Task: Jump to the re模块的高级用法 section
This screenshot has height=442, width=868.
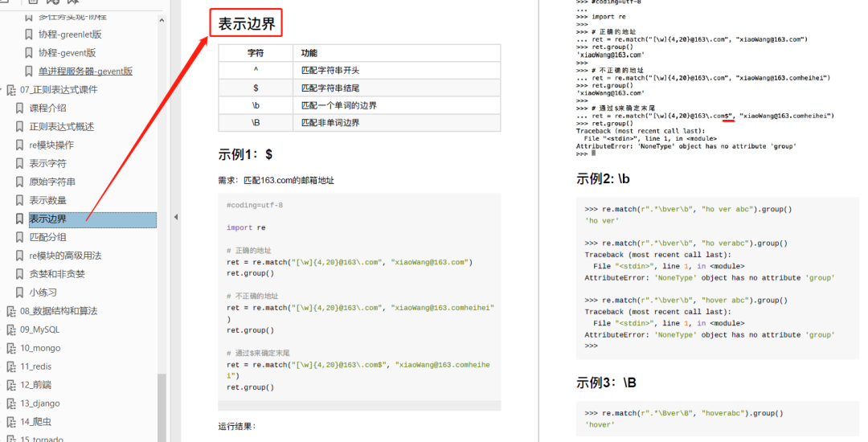Action: click(x=65, y=256)
